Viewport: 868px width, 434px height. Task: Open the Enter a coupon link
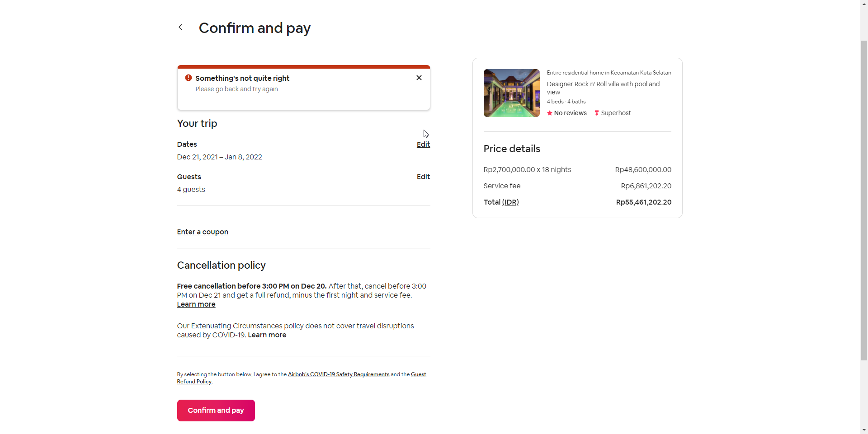[x=203, y=232]
